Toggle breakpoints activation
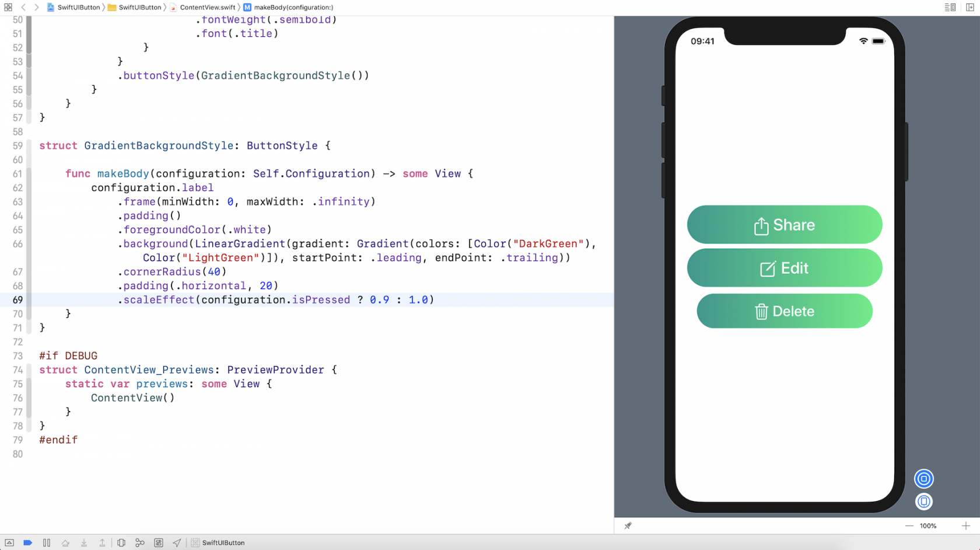The image size is (980, 550). 27,542
